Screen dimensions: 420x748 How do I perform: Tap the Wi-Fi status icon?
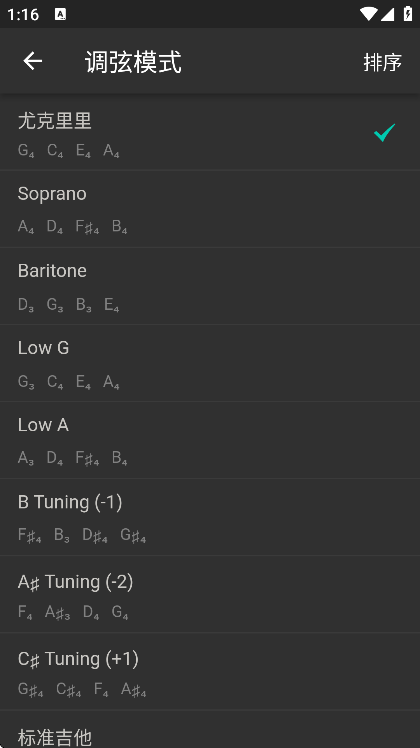[368, 14]
